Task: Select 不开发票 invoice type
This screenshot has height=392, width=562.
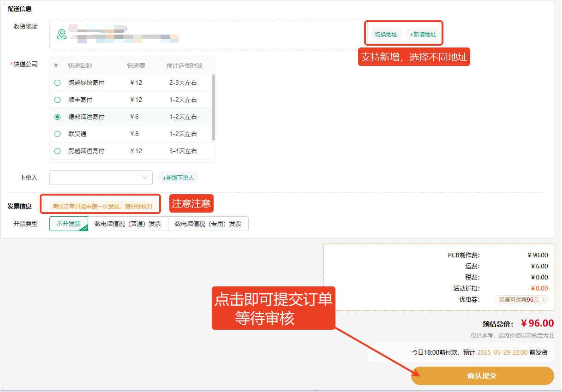Action: (68, 224)
